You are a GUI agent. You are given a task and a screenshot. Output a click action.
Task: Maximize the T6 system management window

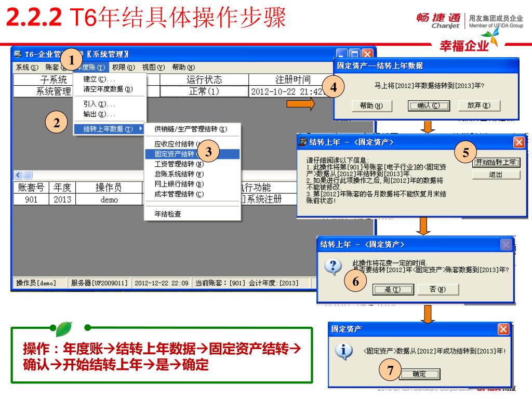[x=354, y=54]
